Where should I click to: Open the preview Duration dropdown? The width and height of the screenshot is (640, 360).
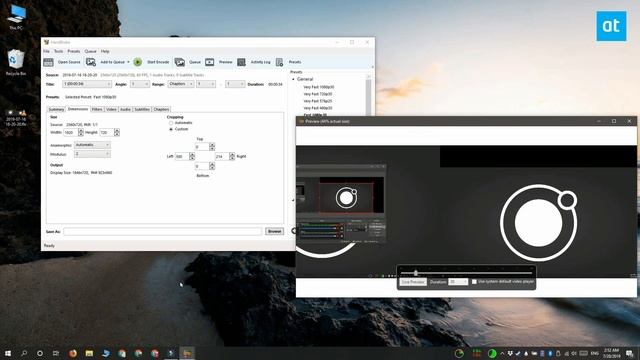(x=458, y=282)
